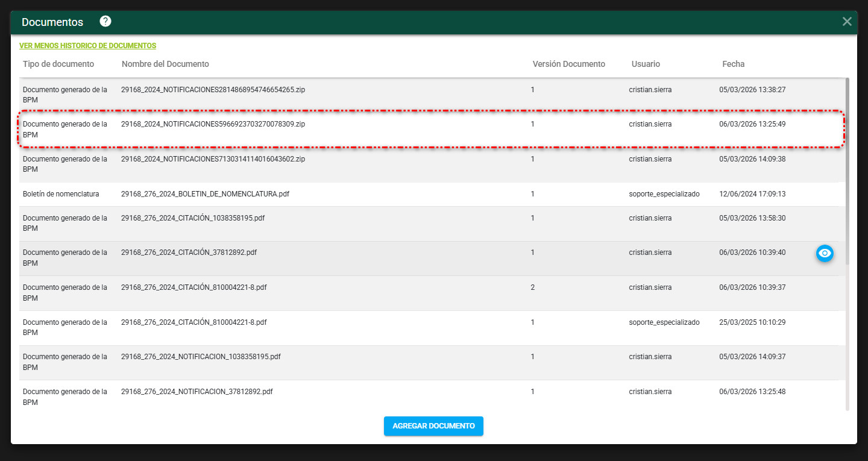Close the Documentos dialog with the X
Image resolution: width=868 pixels, height=461 pixels.
pos(847,22)
